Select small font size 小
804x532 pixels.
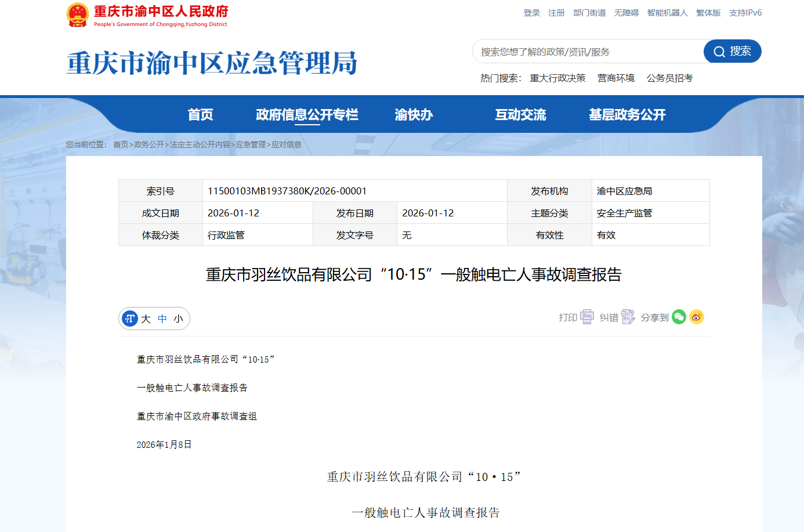[178, 319]
